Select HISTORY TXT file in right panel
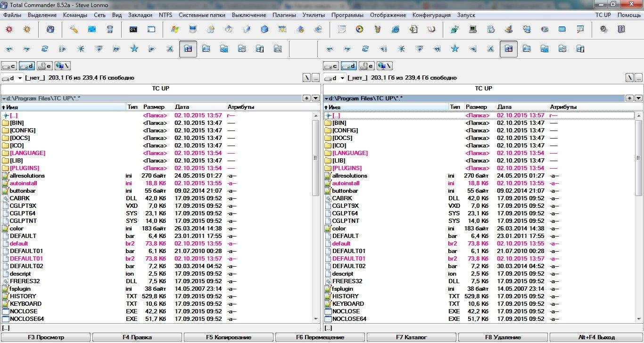The height and width of the screenshot is (343, 644). tap(479, 296)
